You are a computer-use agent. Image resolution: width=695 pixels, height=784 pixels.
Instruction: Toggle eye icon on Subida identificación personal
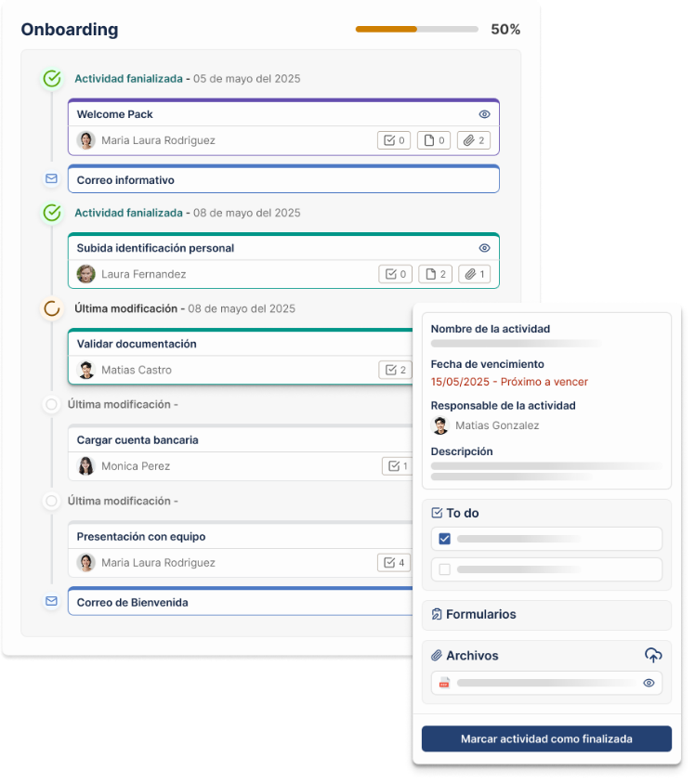coord(484,248)
